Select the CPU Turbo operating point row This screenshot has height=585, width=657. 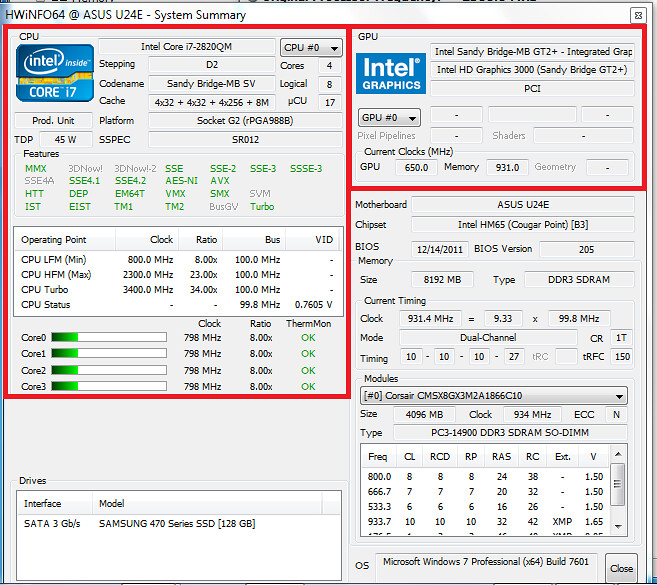(178, 290)
